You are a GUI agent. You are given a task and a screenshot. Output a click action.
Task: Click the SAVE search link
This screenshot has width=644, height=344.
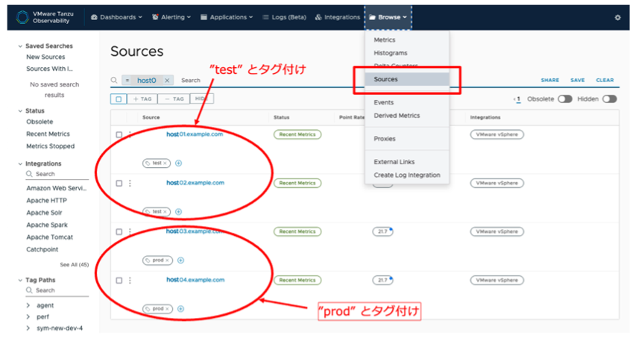pyautogui.click(x=578, y=80)
